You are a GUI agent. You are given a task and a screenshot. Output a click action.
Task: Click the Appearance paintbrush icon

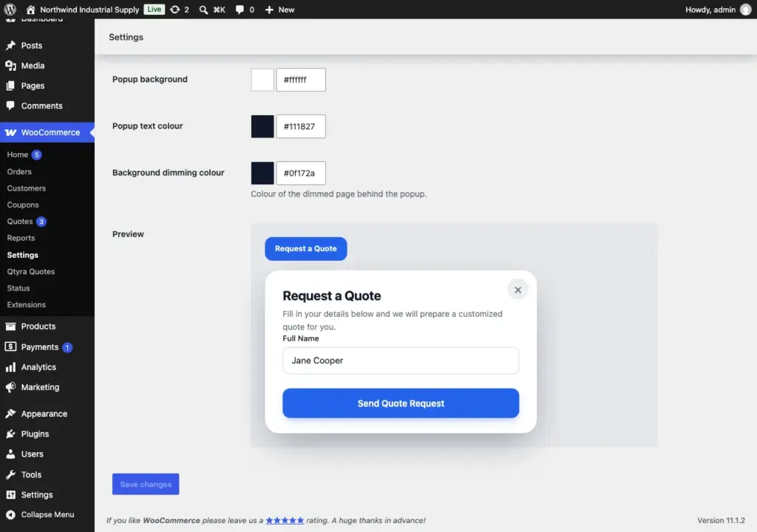(10, 414)
